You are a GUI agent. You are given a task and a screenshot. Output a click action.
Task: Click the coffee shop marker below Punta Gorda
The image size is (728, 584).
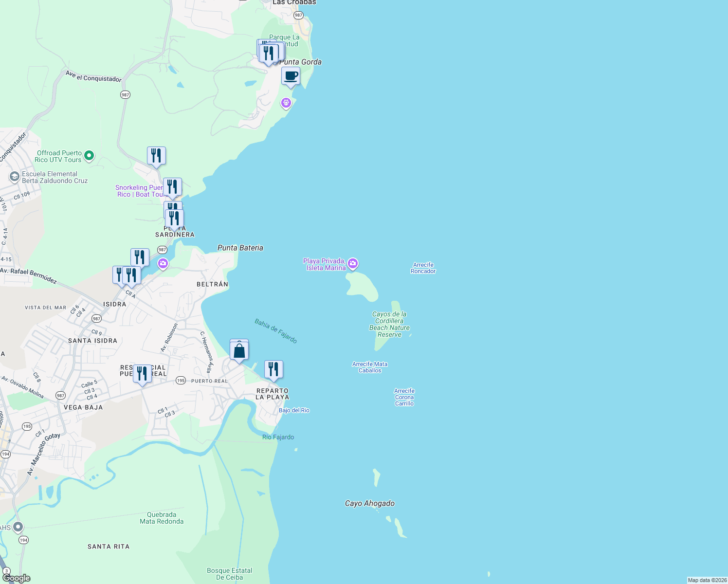tap(291, 76)
